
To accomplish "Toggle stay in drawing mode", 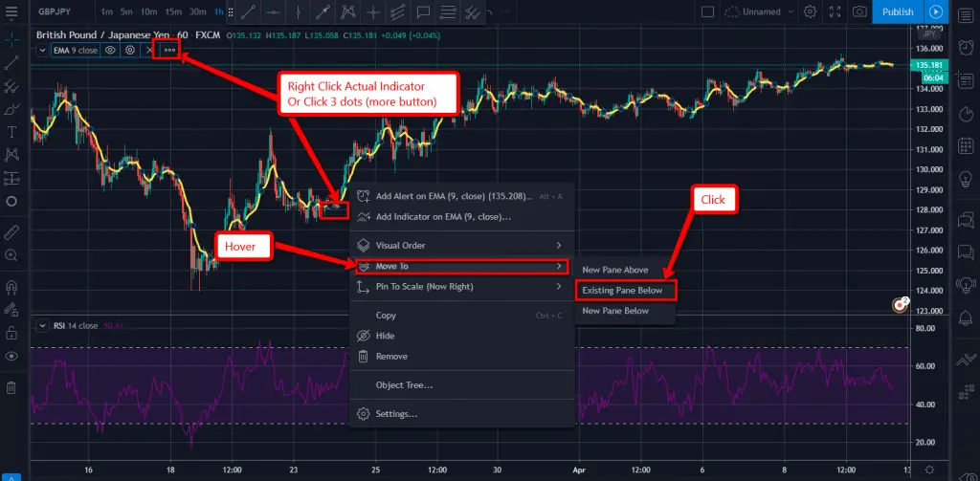I will [x=11, y=310].
